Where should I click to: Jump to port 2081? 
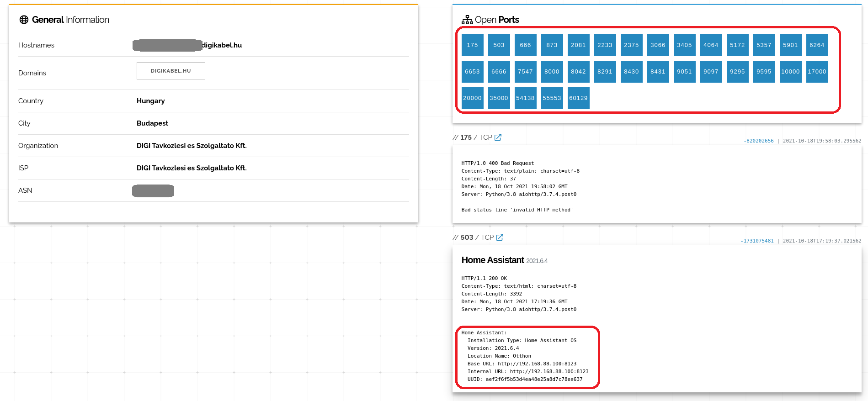pyautogui.click(x=579, y=45)
